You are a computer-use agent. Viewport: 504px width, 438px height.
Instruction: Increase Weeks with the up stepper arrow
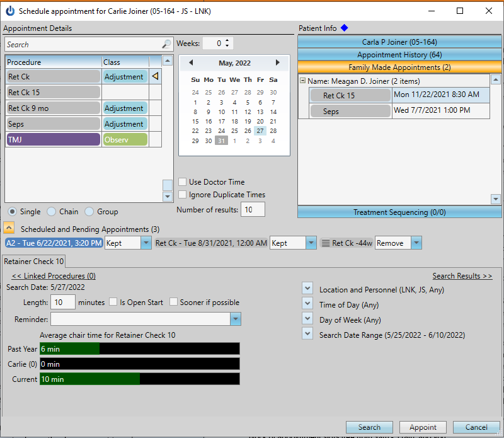coord(226,41)
